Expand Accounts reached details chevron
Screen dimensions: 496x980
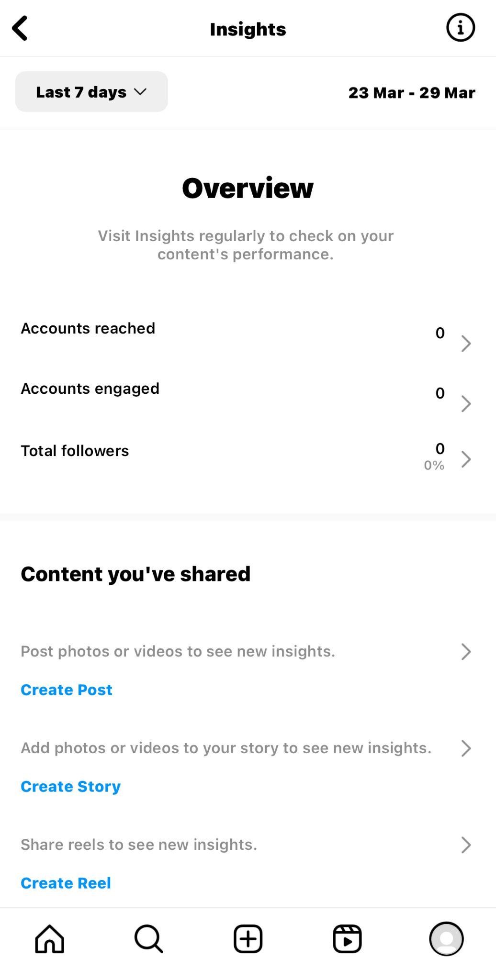tap(466, 343)
